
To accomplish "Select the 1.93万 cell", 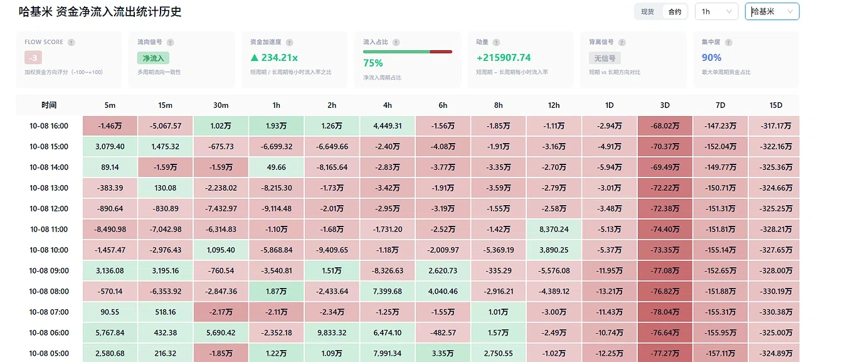I will 277,126.
